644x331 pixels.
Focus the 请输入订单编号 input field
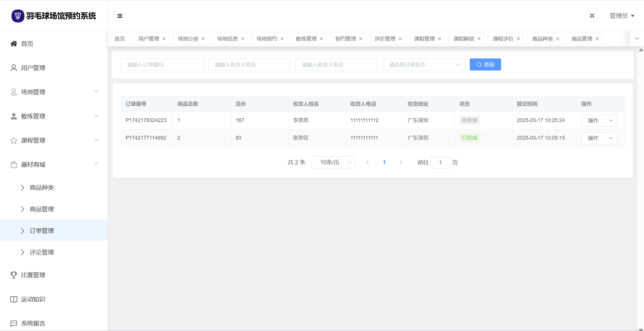point(162,65)
